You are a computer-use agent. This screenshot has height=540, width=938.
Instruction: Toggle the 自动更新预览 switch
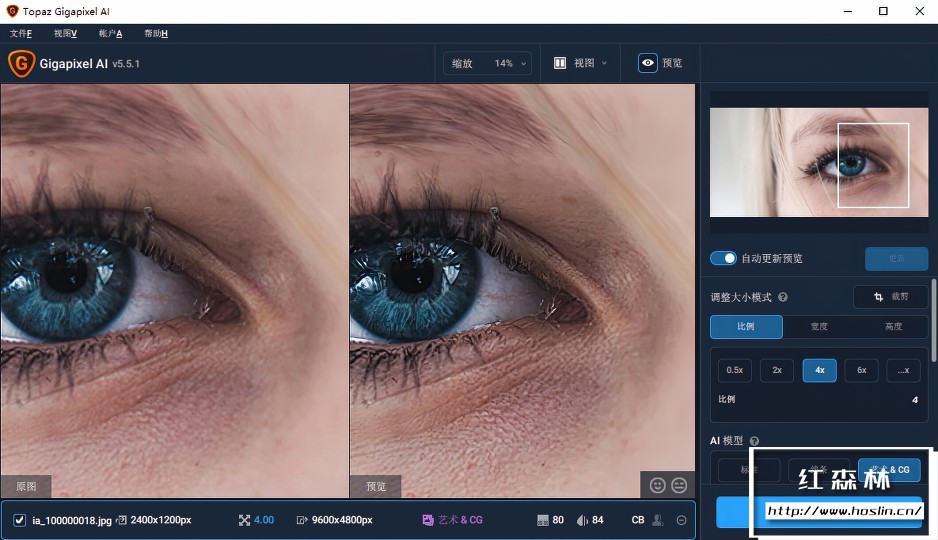point(723,258)
